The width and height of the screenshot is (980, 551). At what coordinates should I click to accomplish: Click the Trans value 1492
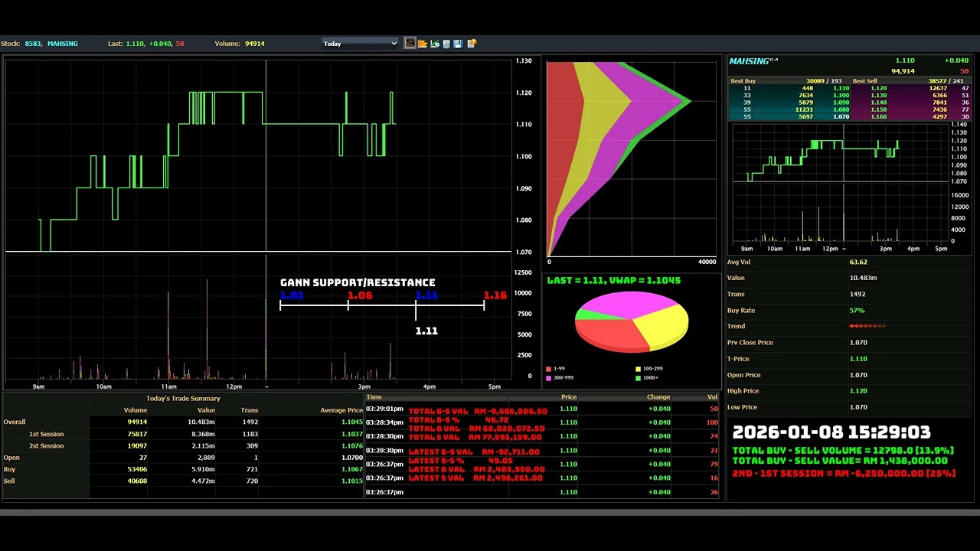(857, 295)
